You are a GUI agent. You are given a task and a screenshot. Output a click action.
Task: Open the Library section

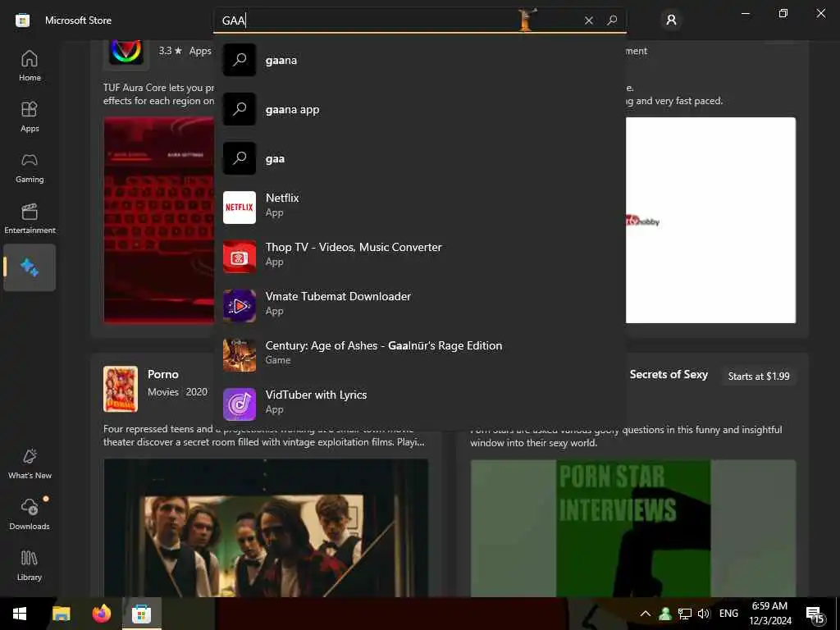tap(30, 566)
